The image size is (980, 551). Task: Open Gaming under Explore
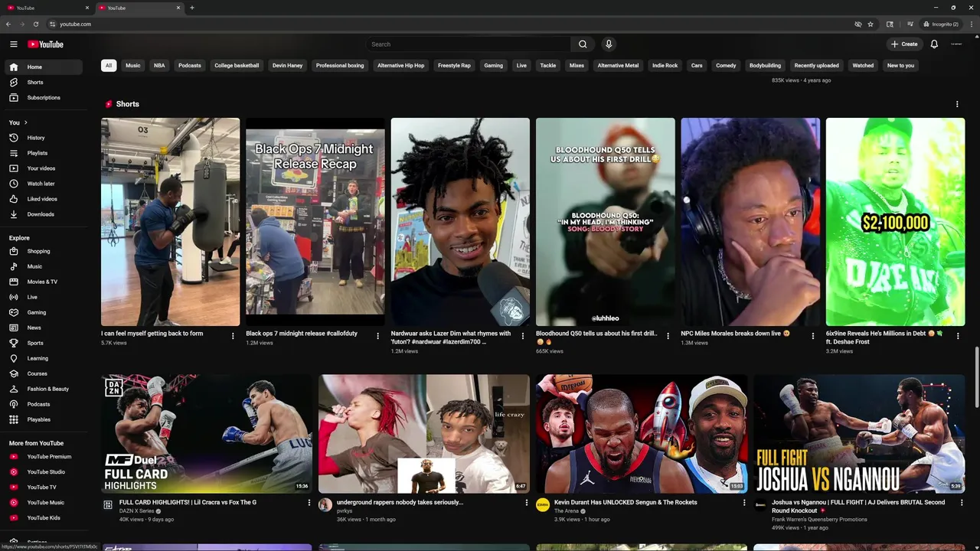[43, 312]
